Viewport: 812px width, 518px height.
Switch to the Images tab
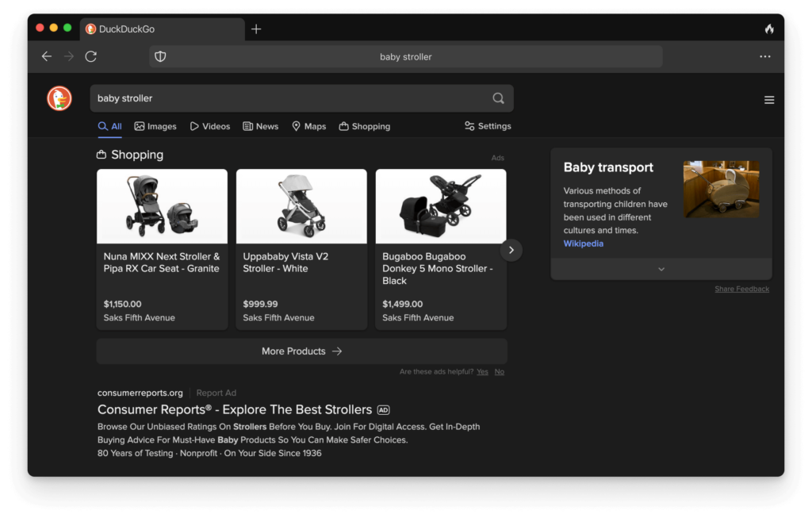pos(155,126)
